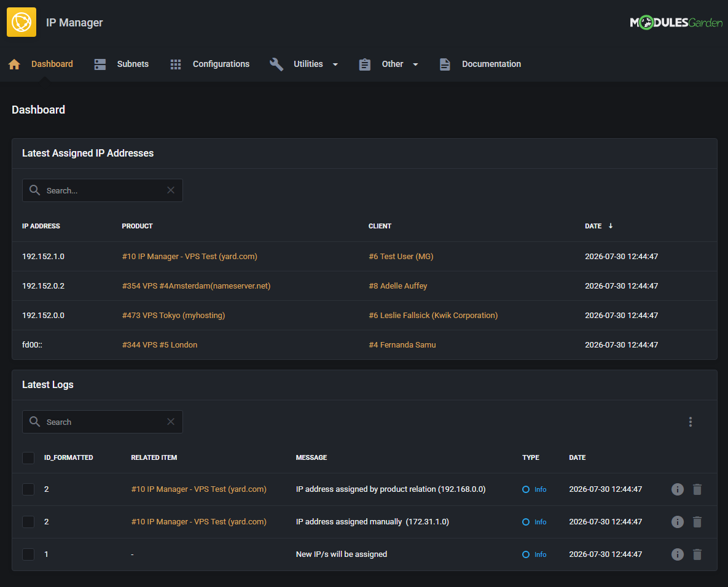Check the log row with ID 1
The image size is (728, 587).
coord(28,554)
